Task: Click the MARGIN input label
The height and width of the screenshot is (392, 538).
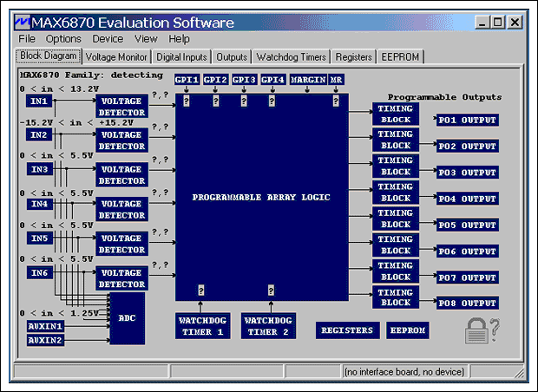Action: [307, 79]
